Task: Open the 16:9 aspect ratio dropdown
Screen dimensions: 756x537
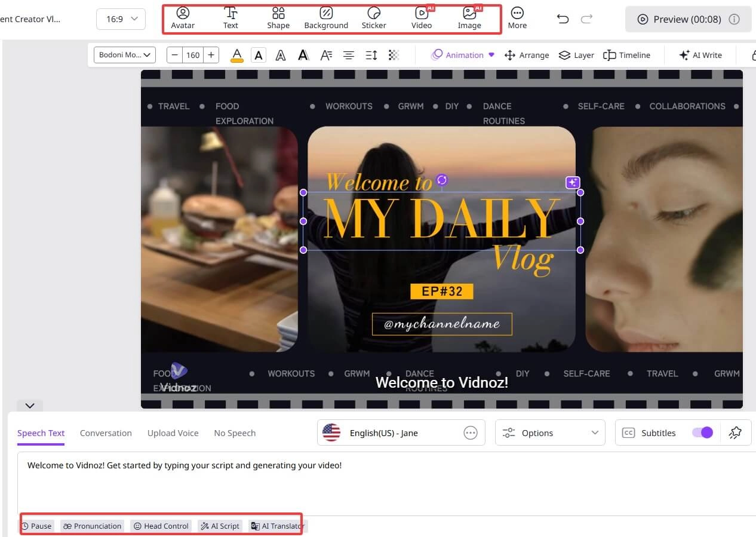Action: point(121,19)
